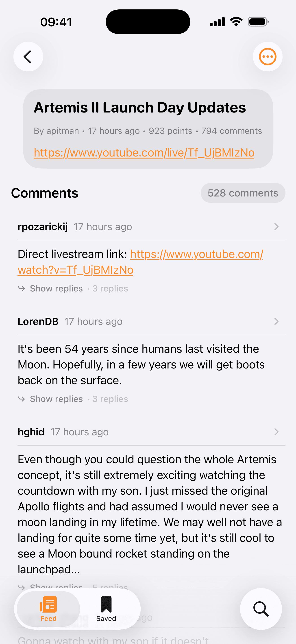Viewport: 296px width, 644px height.
Task: Expand rpozarickij's comment with the chevron
Action: [x=276, y=227]
